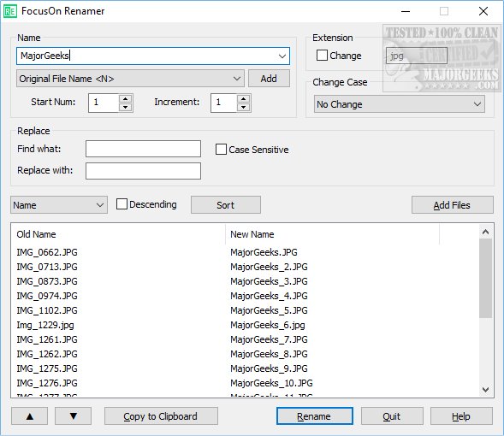504x436 pixels.
Task: Minimize the FocusOn Renamer window
Action: pyautogui.click(x=406, y=11)
